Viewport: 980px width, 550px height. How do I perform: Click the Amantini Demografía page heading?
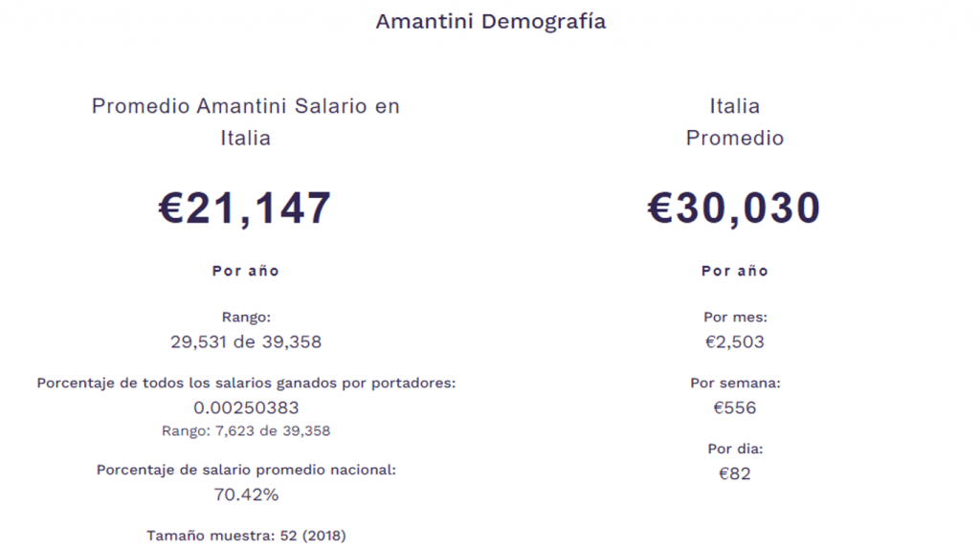coord(490,21)
